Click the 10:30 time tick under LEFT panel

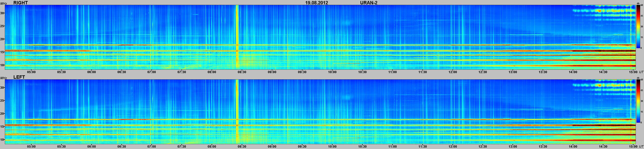point(362,146)
